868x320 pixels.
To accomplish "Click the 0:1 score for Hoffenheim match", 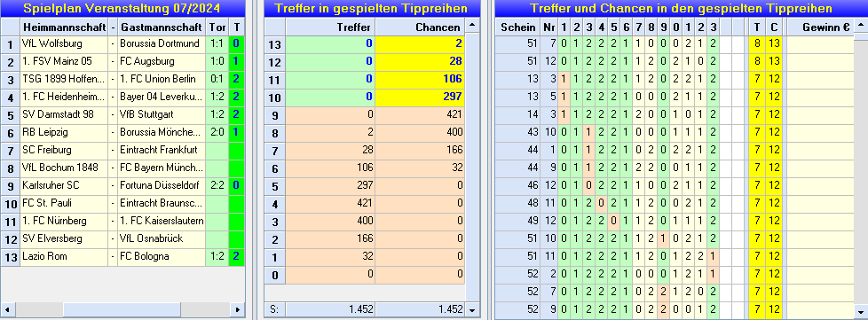I will (x=217, y=79).
